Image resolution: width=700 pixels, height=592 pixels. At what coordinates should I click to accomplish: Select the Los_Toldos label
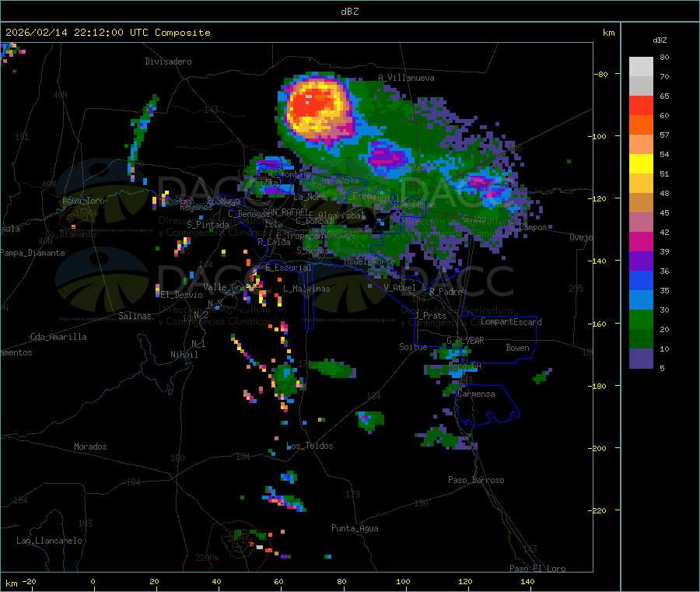pyautogui.click(x=310, y=446)
